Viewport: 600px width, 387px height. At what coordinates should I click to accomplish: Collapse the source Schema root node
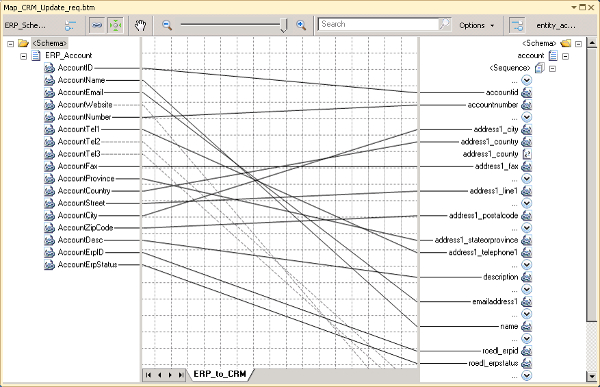pos(11,44)
